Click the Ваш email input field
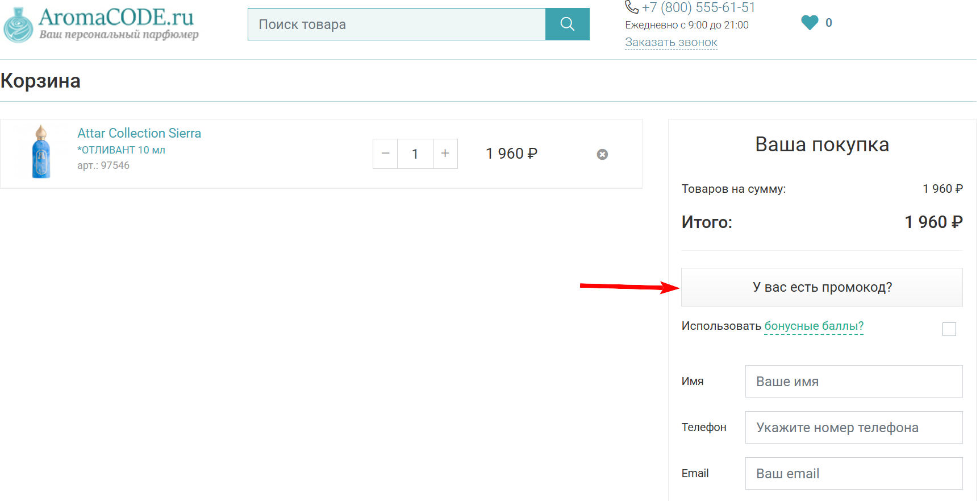This screenshot has width=980, height=501. pyautogui.click(x=854, y=473)
